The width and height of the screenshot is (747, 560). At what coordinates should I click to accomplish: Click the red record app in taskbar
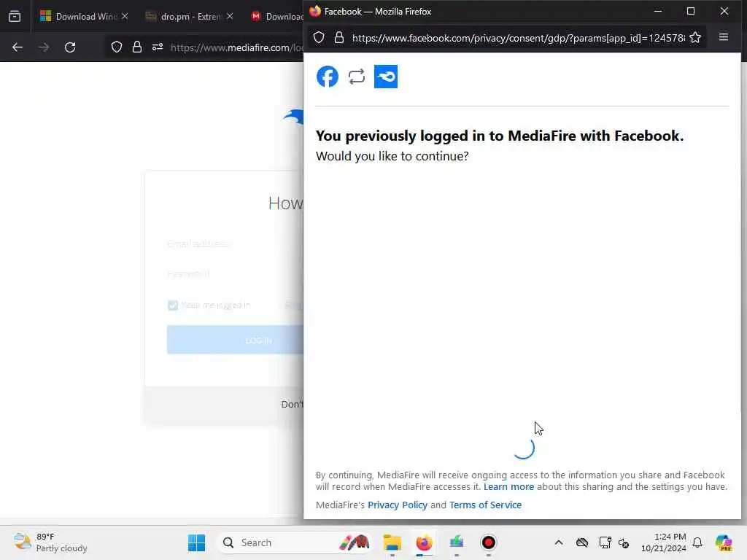click(488, 542)
